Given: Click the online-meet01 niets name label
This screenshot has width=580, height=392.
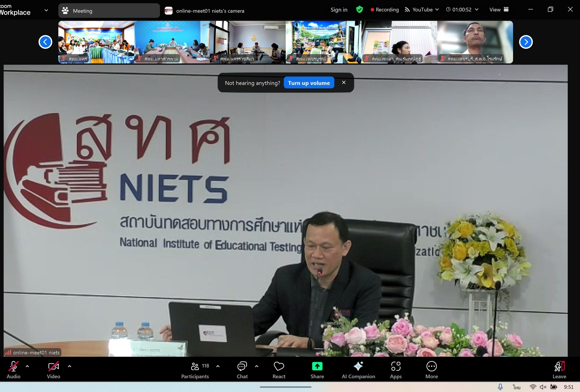Looking at the screenshot, I should pos(36,352).
